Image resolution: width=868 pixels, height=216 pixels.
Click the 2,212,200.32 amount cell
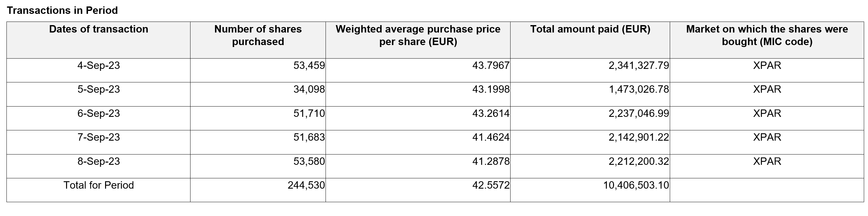(639, 162)
